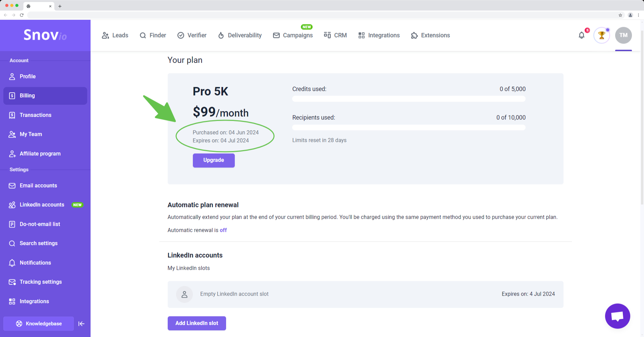Open Email accounts settings

coord(45,186)
